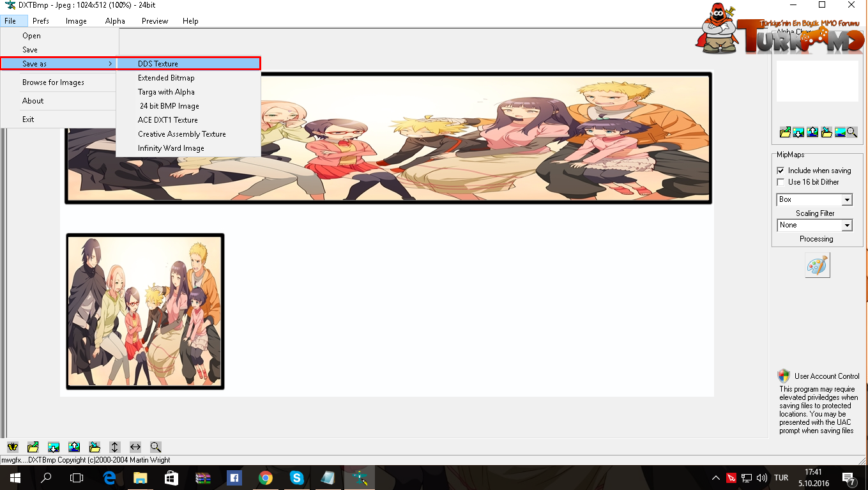
Task: Click the DXTBmp taskbar icon
Action: [360, 477]
